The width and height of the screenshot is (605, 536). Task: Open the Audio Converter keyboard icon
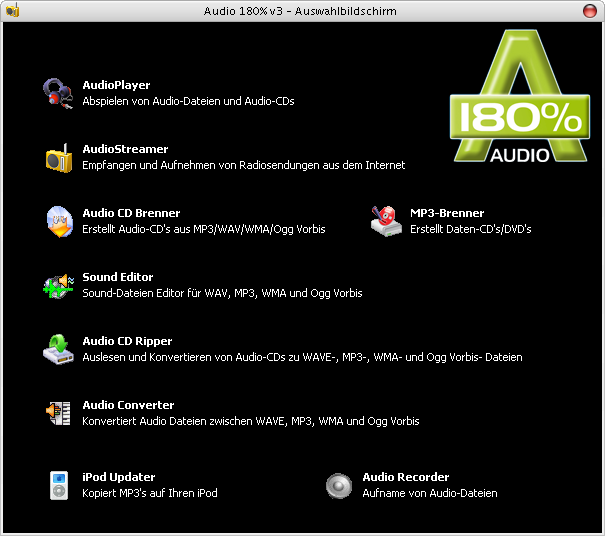[58, 413]
